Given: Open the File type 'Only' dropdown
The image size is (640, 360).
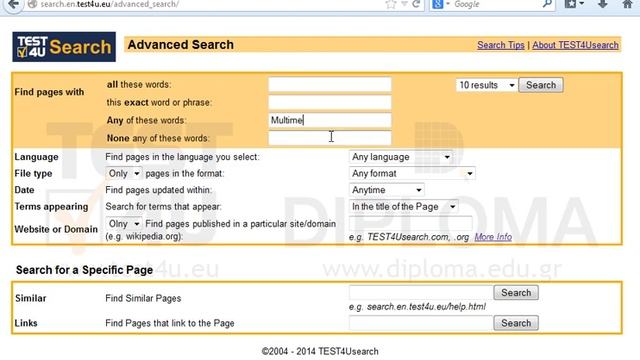Looking at the screenshot, I should (124, 173).
